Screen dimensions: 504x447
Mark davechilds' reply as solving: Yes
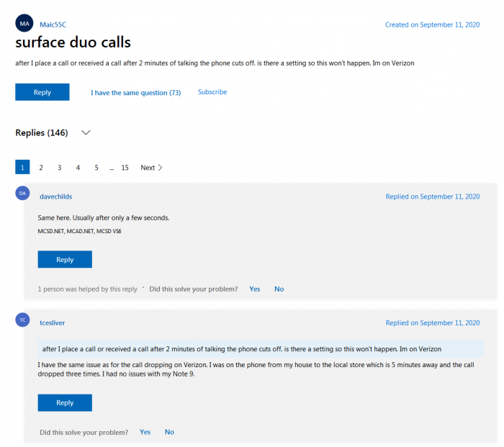point(255,289)
